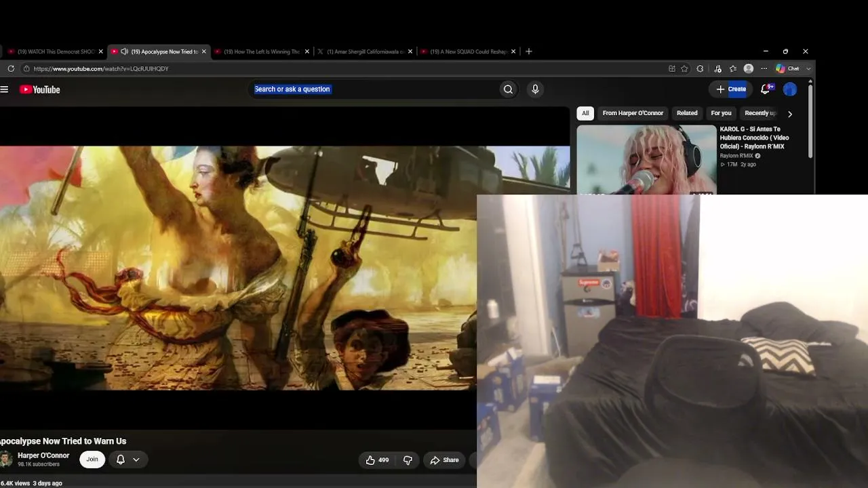Maximize or restore the browser window
The width and height of the screenshot is (868, 488).
click(x=785, y=52)
